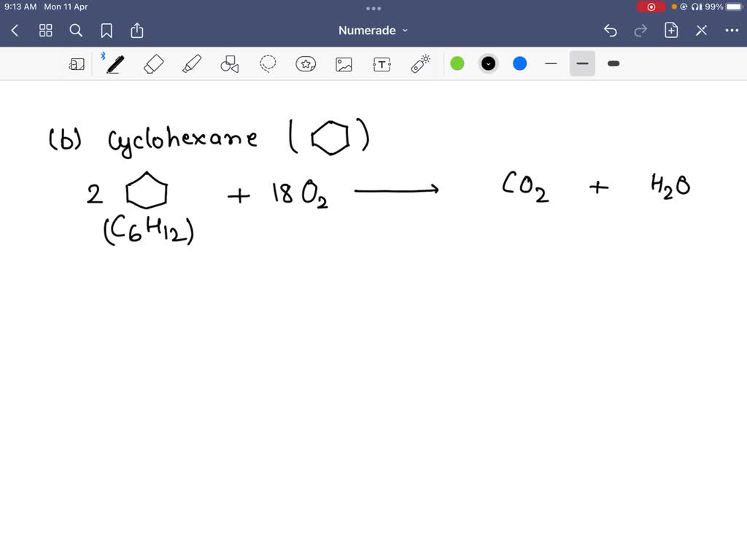Viewport: 747px width, 560px height.
Task: Expand the black color options
Action: 488,63
